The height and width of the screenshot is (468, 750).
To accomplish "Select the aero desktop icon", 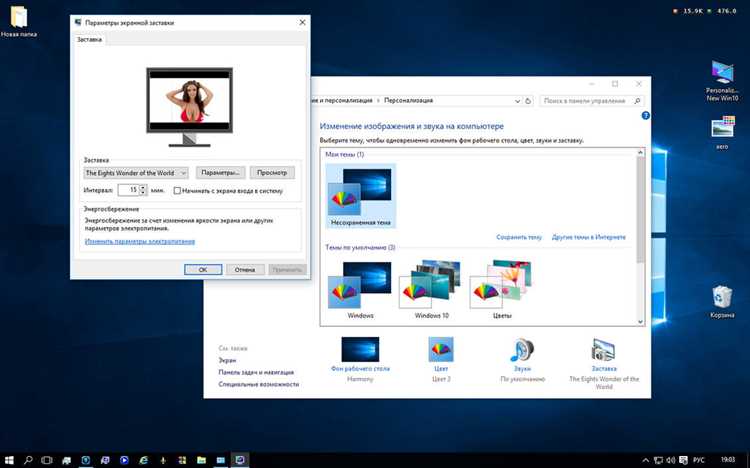I will point(722,133).
